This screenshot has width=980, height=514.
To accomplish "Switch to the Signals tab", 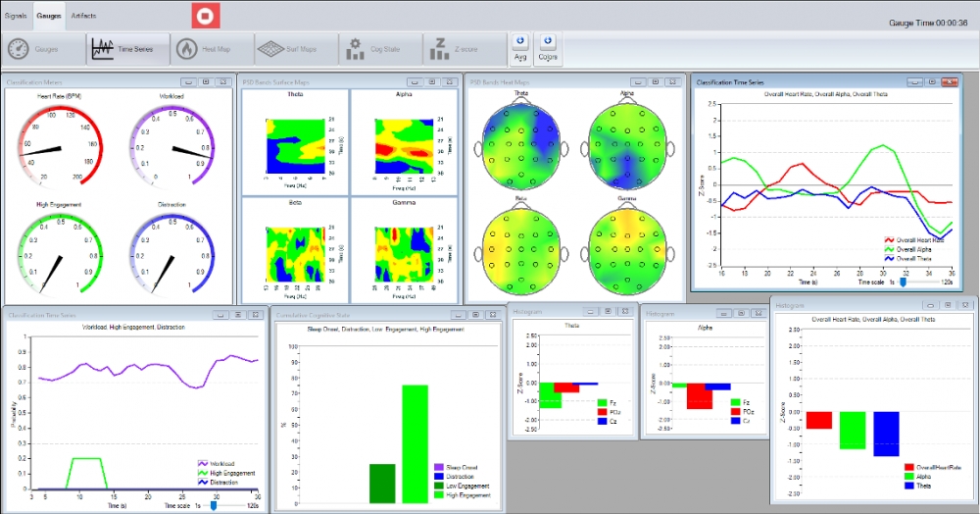I will [16, 17].
